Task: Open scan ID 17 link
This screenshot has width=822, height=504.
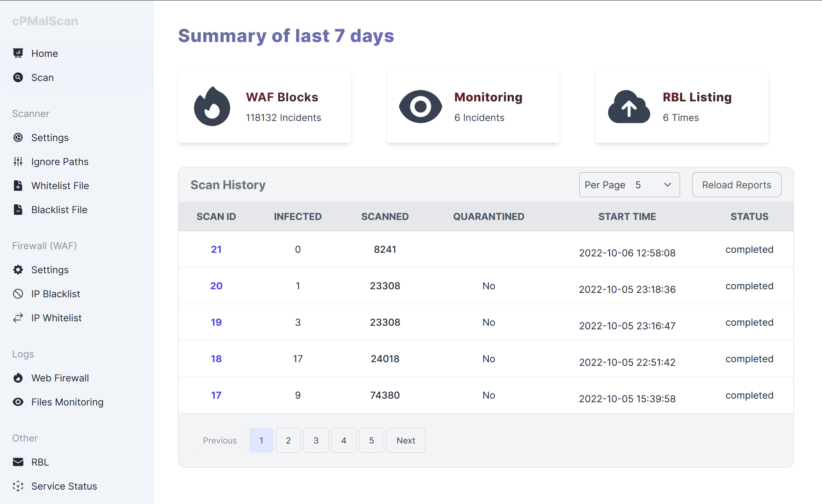Action: (x=216, y=395)
